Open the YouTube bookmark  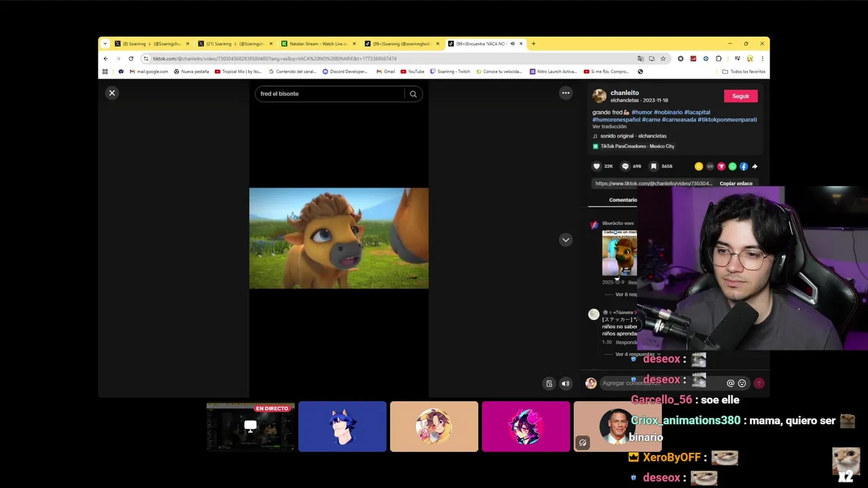click(x=412, y=71)
